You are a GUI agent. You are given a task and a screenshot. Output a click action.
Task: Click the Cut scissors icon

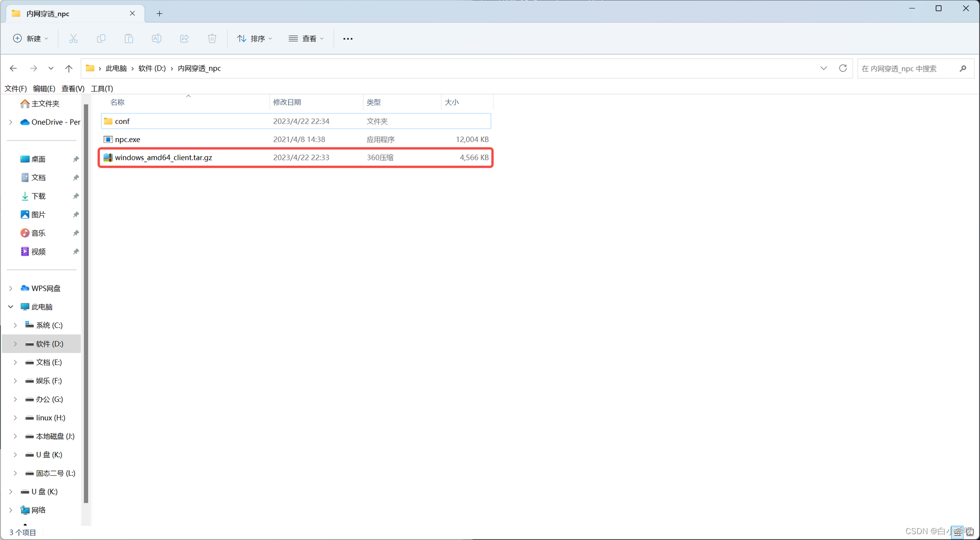point(73,38)
